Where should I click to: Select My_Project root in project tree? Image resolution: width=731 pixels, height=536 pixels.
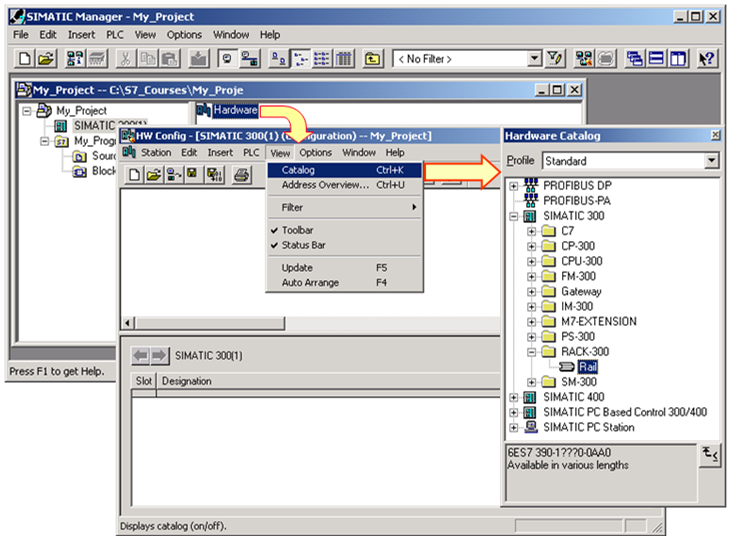(x=81, y=111)
